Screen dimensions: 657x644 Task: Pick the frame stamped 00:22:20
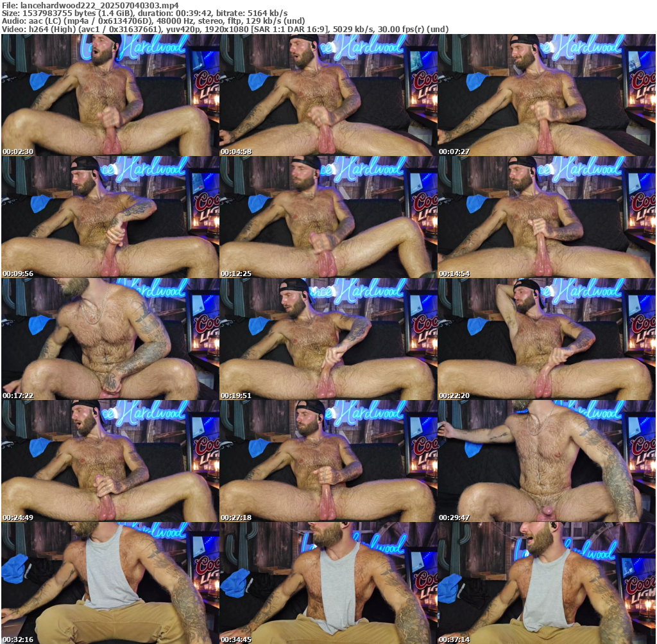547,339
